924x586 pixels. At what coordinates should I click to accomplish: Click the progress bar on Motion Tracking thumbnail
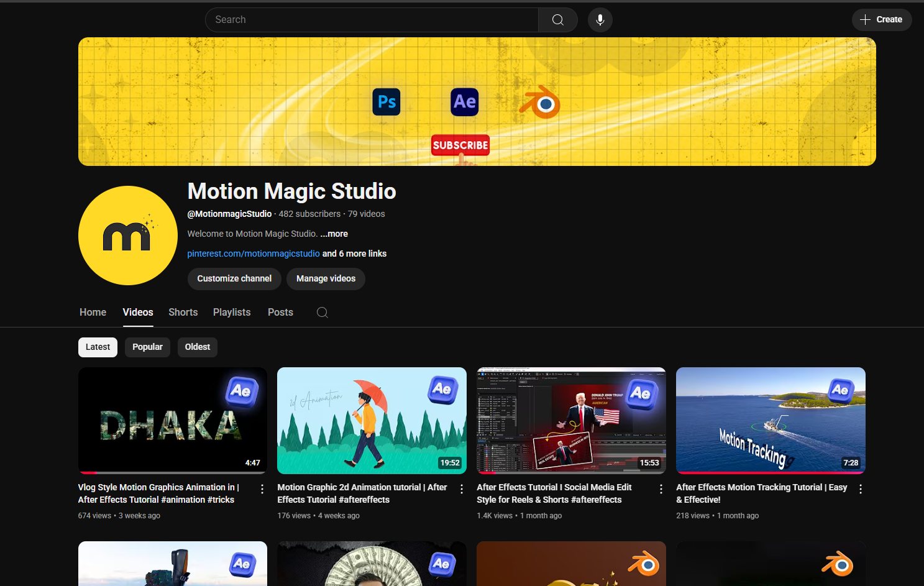(x=771, y=473)
